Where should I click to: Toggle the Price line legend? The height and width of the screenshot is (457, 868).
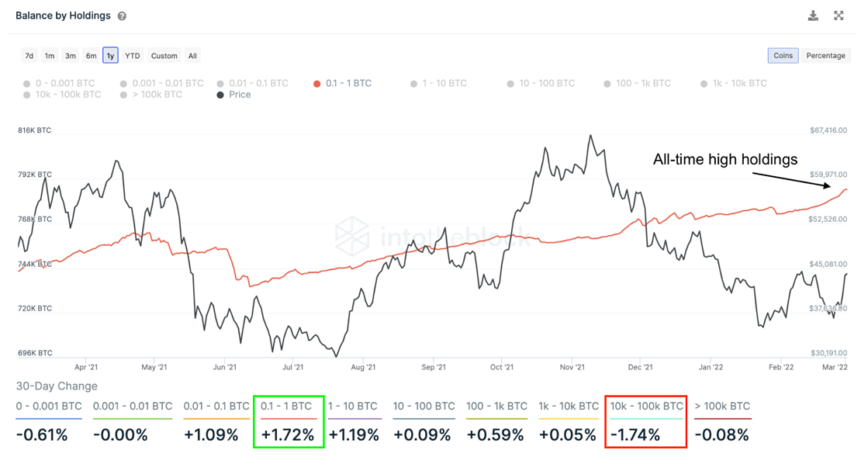click(234, 95)
